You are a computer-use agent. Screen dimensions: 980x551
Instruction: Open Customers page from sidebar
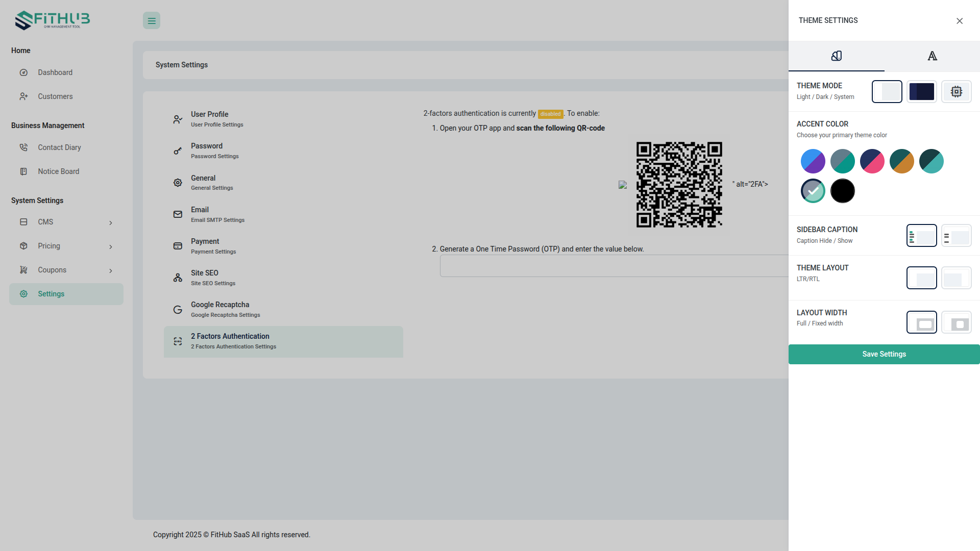[55, 96]
